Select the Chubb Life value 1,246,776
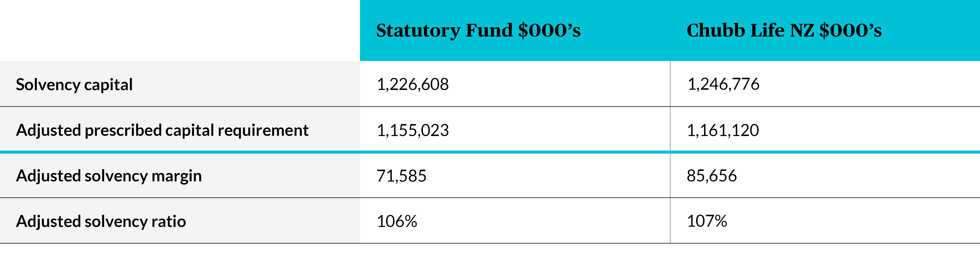Screen dimensions: 980x254 (723, 84)
